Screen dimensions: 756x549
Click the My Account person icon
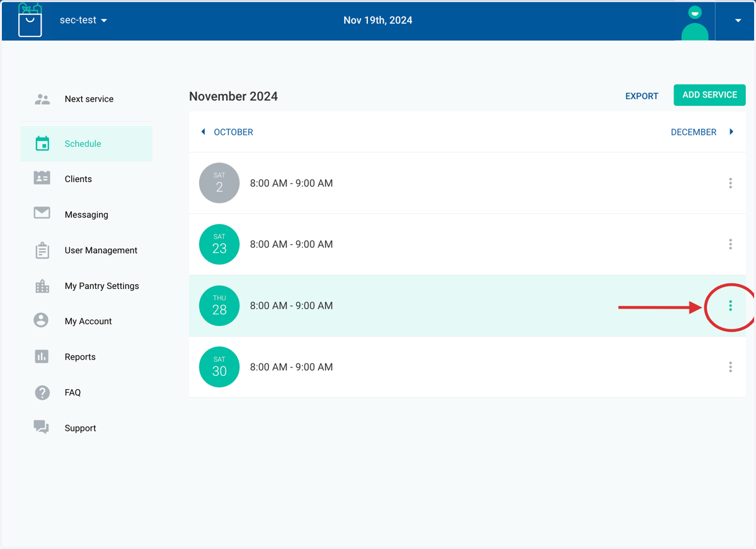coord(41,320)
